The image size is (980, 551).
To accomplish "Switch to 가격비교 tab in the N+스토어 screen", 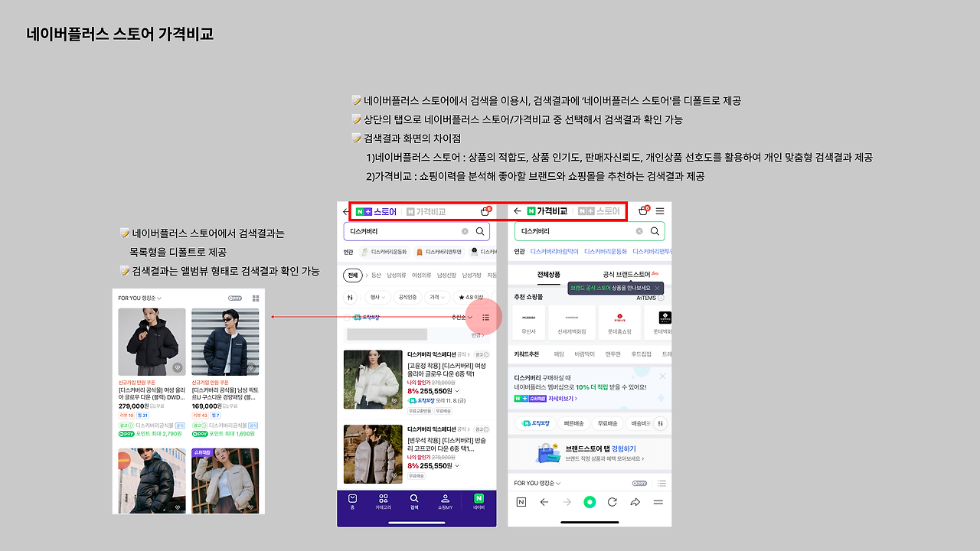I will pos(426,211).
